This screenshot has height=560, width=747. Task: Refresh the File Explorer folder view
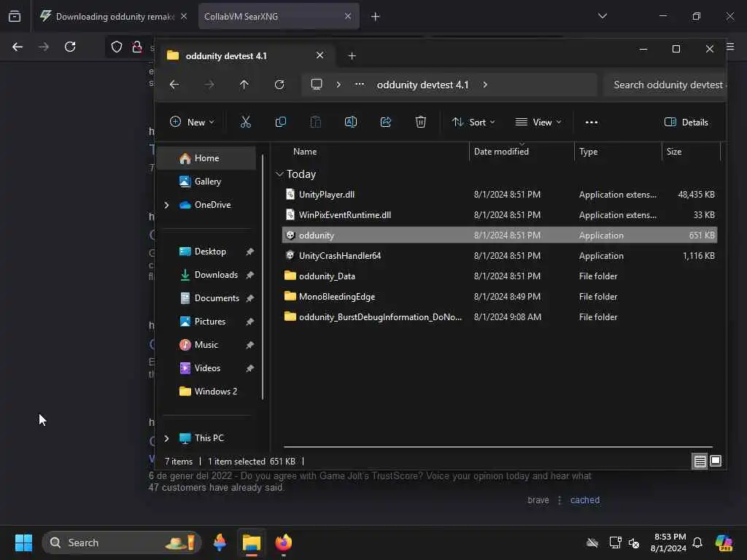pyautogui.click(x=279, y=85)
